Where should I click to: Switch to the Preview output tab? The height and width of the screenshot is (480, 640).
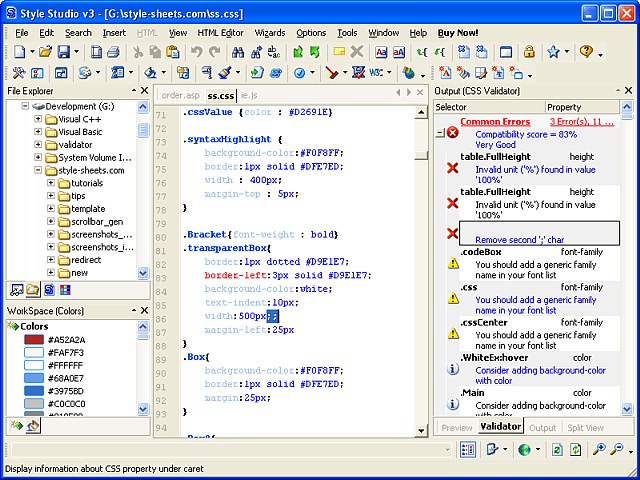[x=457, y=428]
